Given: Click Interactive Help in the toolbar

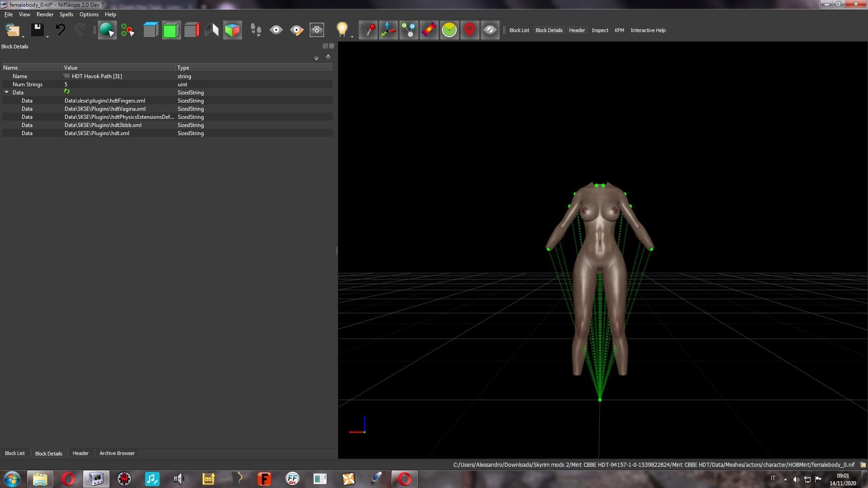Looking at the screenshot, I should 648,30.
